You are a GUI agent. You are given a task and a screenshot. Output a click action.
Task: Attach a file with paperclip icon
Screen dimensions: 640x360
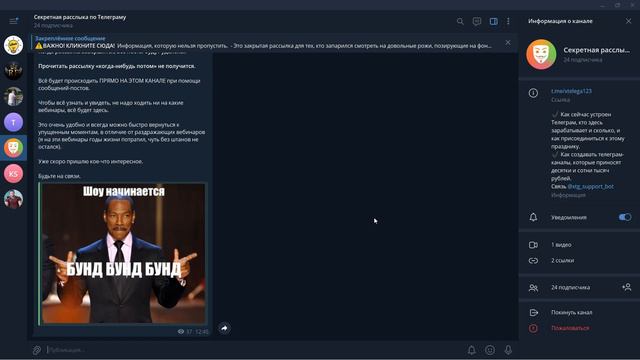(37, 350)
